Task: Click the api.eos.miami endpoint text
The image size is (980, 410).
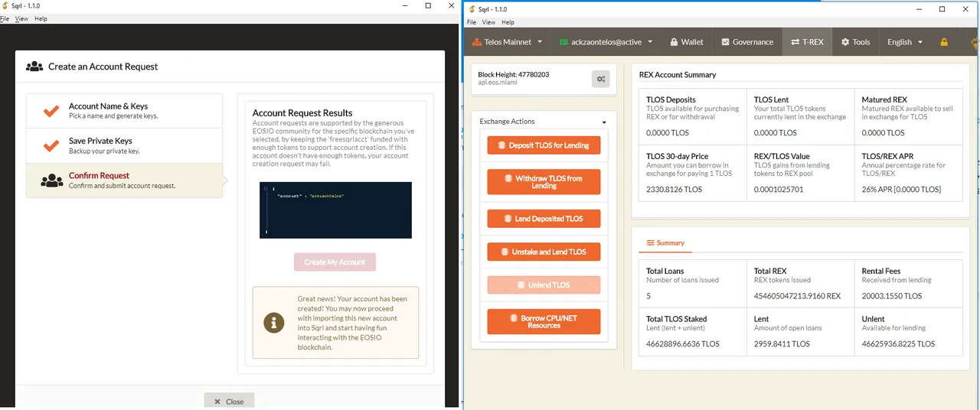Action: [498, 83]
